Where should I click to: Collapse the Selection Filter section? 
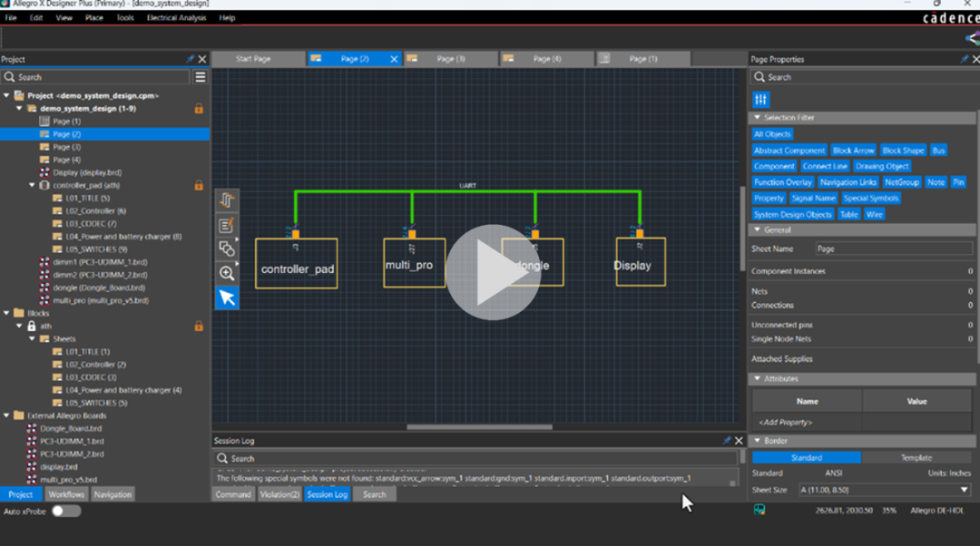[757, 118]
